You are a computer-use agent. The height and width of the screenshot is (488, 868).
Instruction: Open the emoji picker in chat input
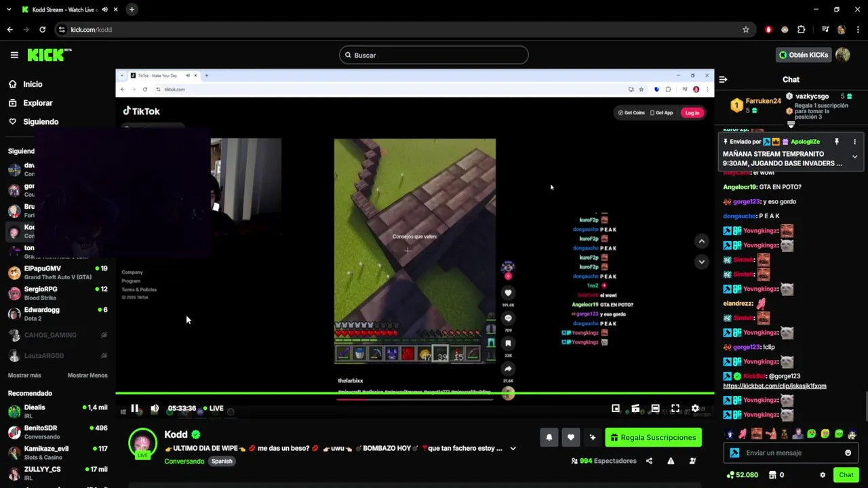(x=848, y=453)
